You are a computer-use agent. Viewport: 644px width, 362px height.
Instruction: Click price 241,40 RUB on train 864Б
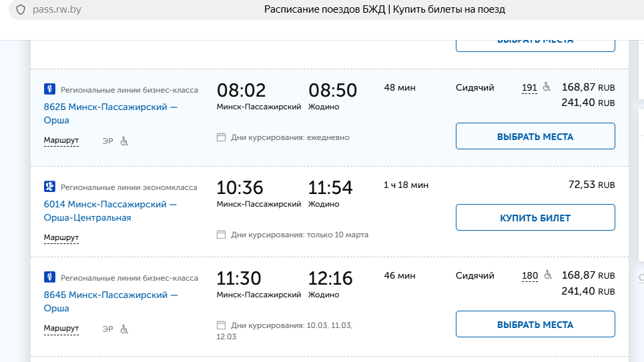588,291
